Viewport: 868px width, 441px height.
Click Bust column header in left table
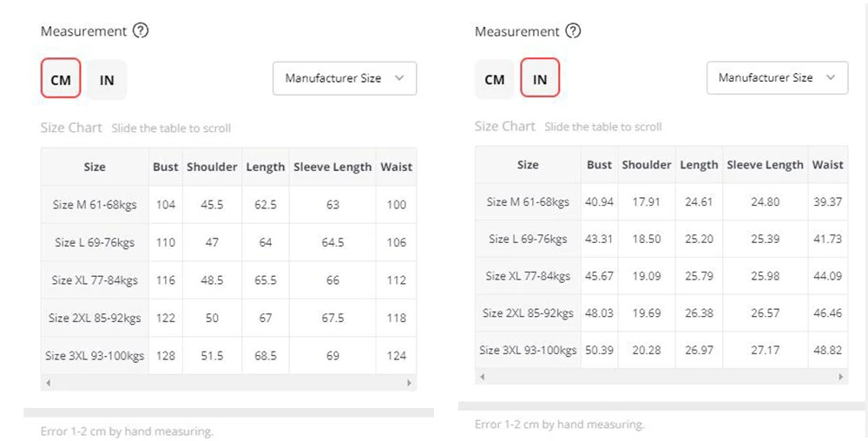(x=165, y=167)
